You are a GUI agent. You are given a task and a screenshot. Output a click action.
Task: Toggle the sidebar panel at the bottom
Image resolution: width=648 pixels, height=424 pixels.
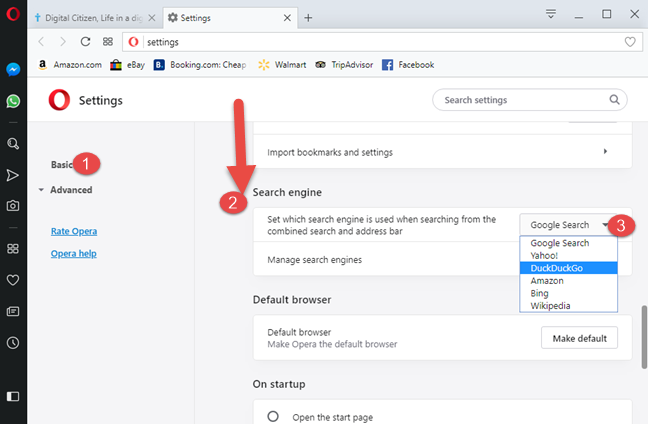[13, 397]
